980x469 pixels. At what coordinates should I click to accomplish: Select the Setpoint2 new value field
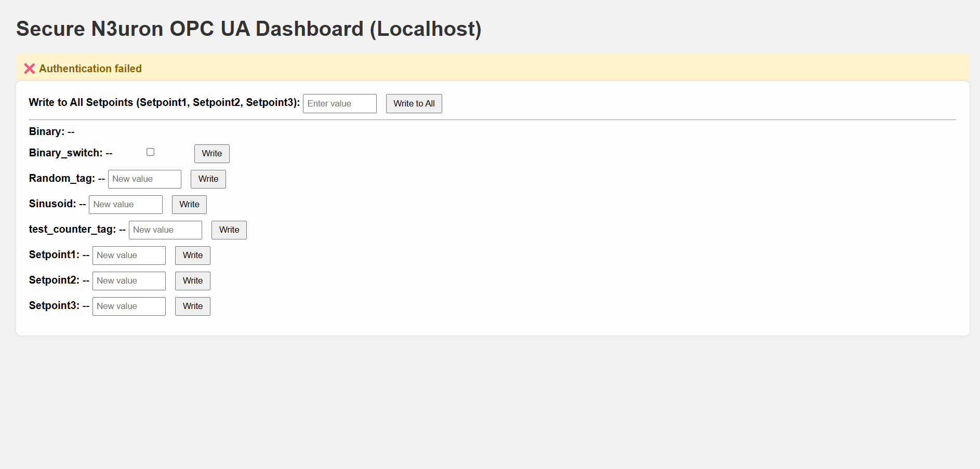coord(129,281)
